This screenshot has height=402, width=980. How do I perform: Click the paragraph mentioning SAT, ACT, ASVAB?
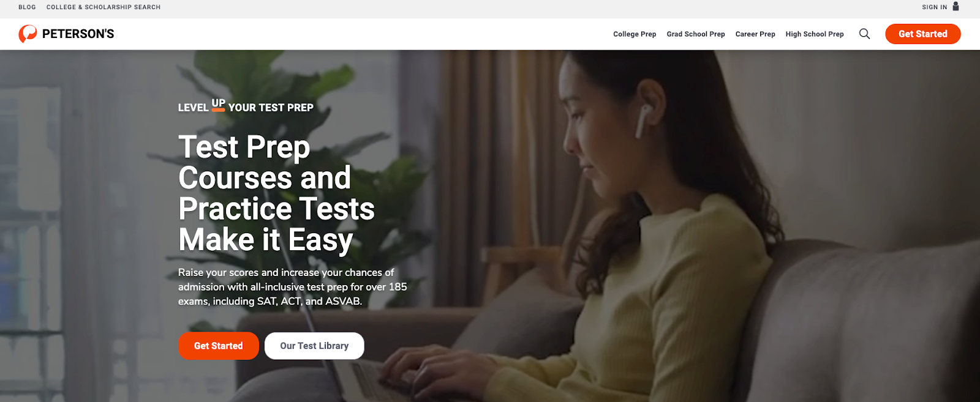tap(292, 287)
